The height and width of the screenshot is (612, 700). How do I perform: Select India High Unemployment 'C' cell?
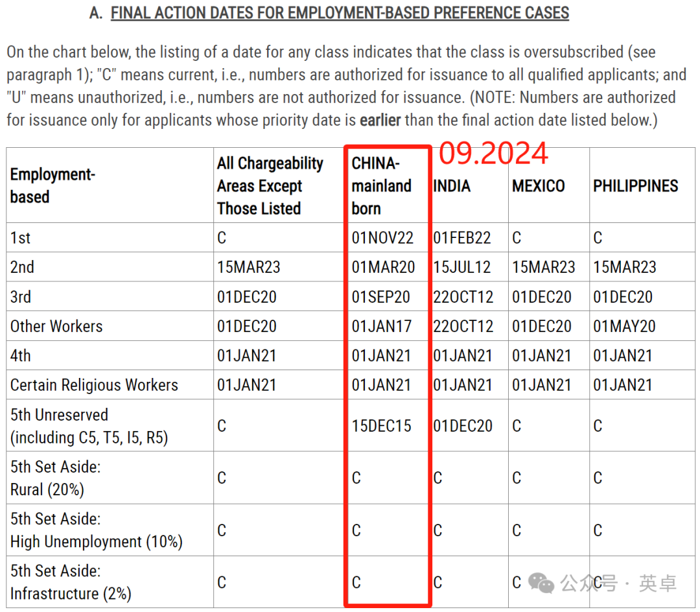437,530
